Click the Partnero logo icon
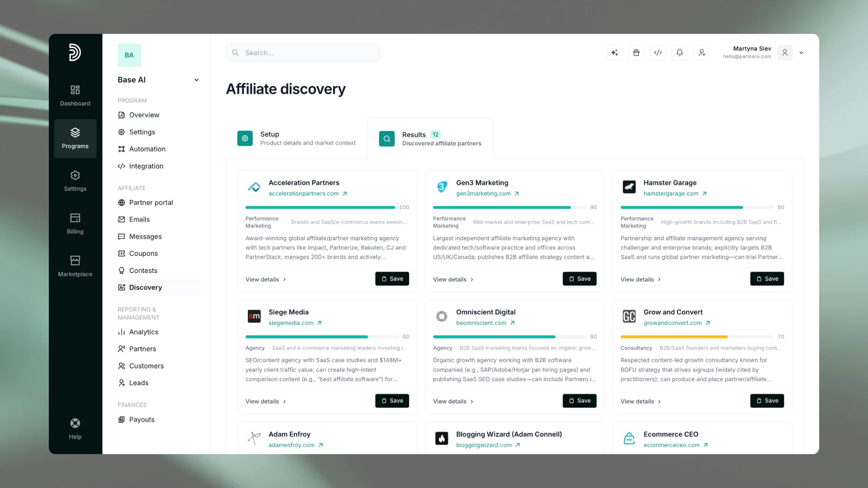 point(75,52)
